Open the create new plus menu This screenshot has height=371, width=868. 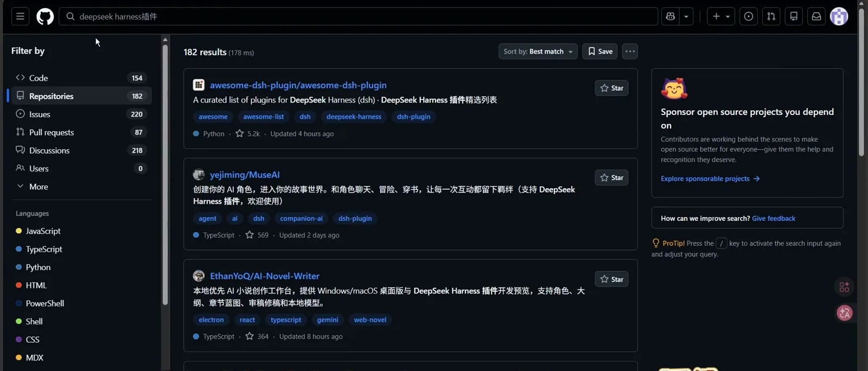click(x=721, y=16)
